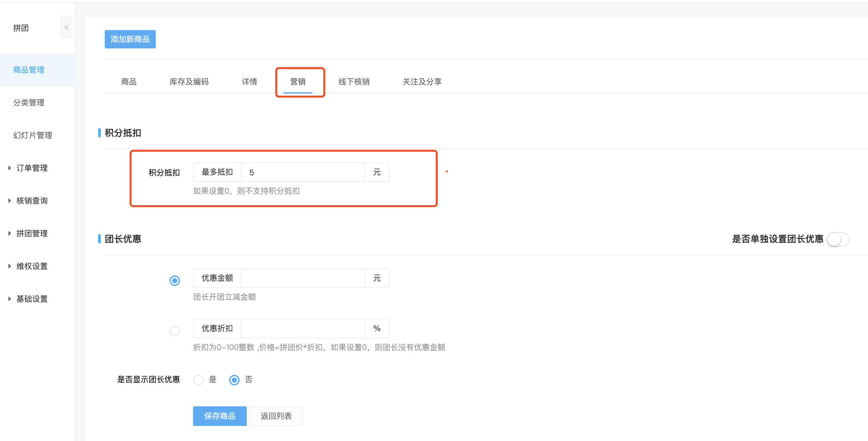Choose 是 for 是否显示团长优惠
This screenshot has width=868, height=441.
(x=198, y=380)
